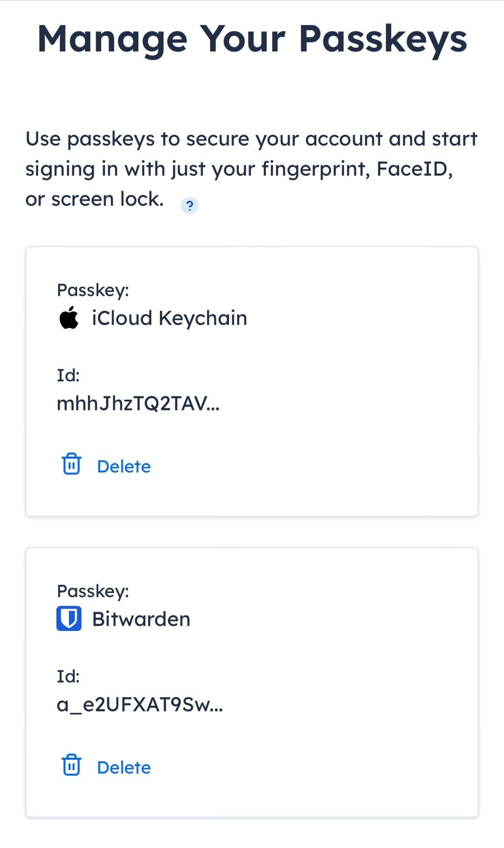Click the Apple logo icon
Image resolution: width=504 pixels, height=848 pixels.
click(x=69, y=318)
